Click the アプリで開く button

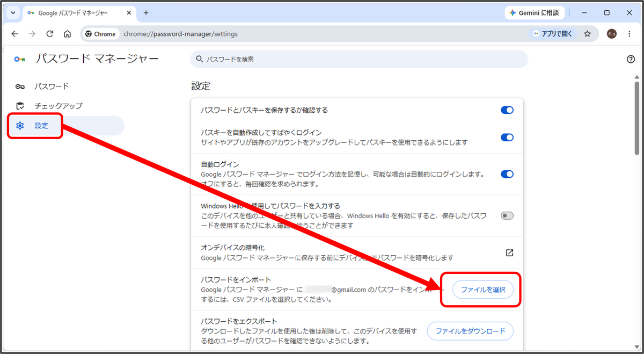pyautogui.click(x=552, y=34)
